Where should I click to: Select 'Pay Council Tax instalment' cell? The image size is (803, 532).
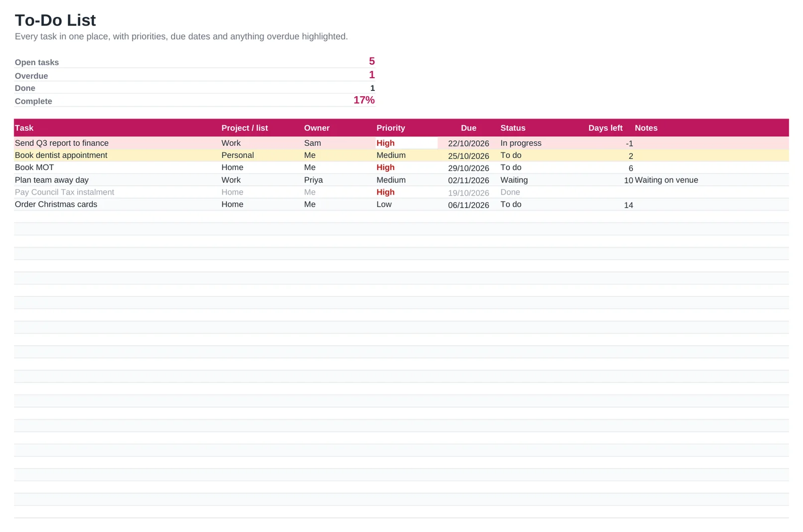pyautogui.click(x=64, y=192)
